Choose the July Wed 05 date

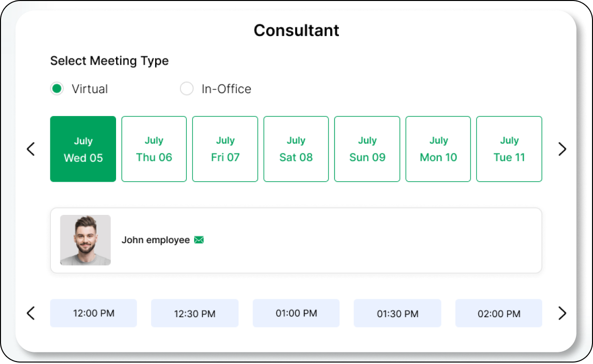(83, 149)
